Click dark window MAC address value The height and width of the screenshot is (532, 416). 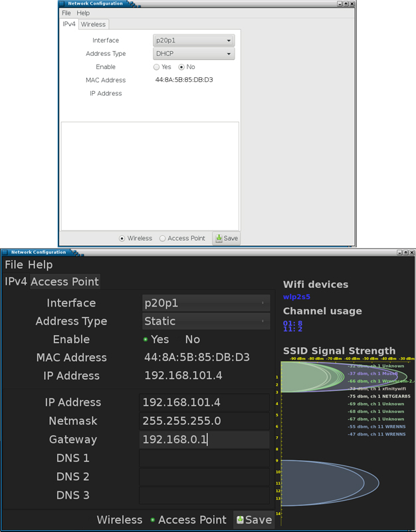point(197,357)
